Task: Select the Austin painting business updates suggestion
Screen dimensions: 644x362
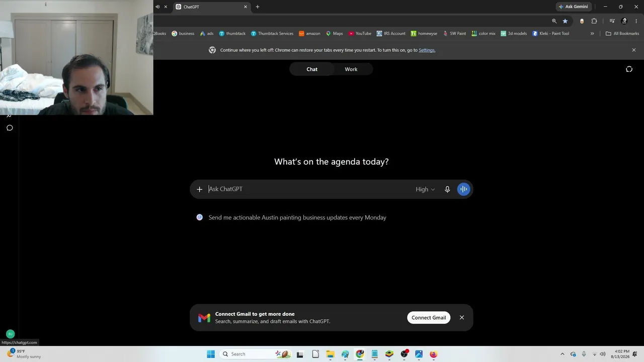Action: pyautogui.click(x=297, y=218)
